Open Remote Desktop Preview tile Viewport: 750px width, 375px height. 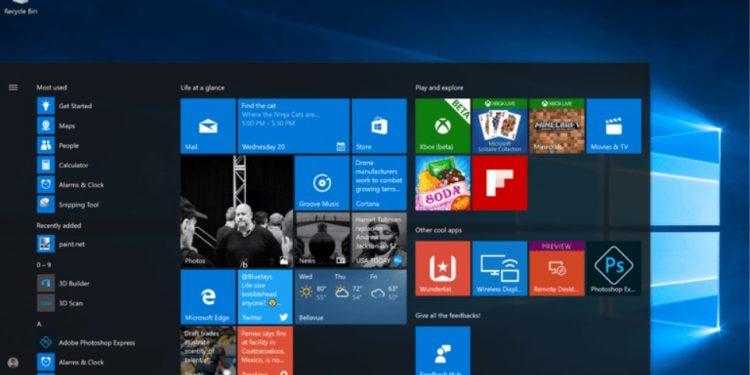[x=557, y=268]
